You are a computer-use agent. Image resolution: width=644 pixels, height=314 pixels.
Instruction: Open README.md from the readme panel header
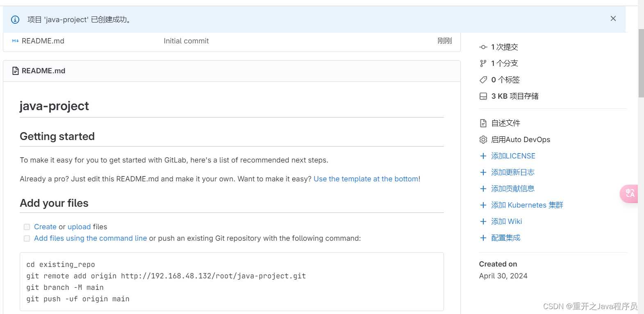coord(43,71)
